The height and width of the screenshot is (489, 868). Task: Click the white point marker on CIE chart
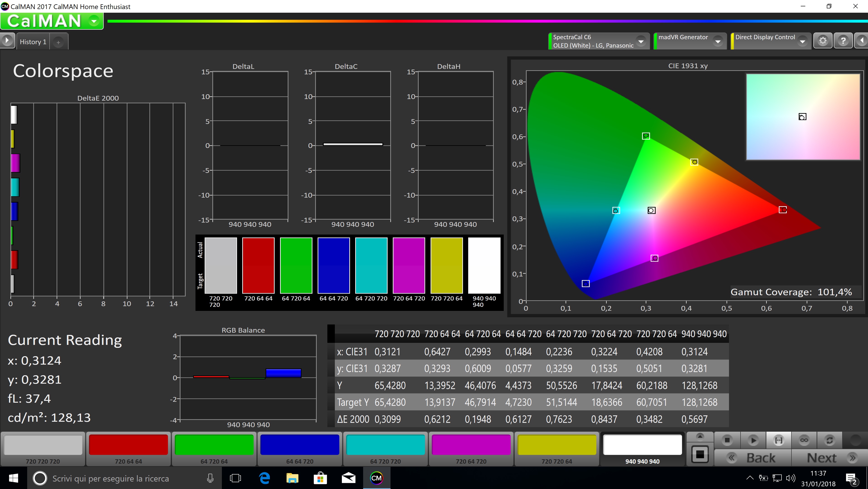[x=651, y=211]
